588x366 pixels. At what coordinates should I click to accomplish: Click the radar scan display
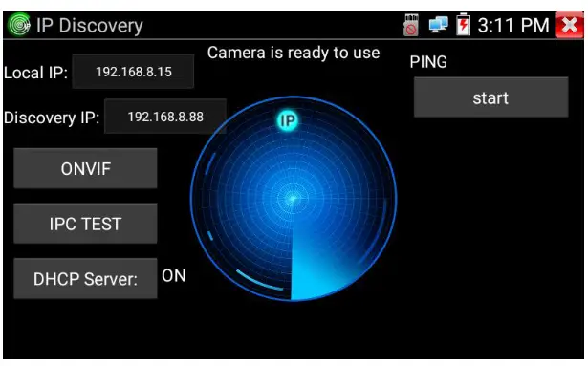click(x=294, y=199)
